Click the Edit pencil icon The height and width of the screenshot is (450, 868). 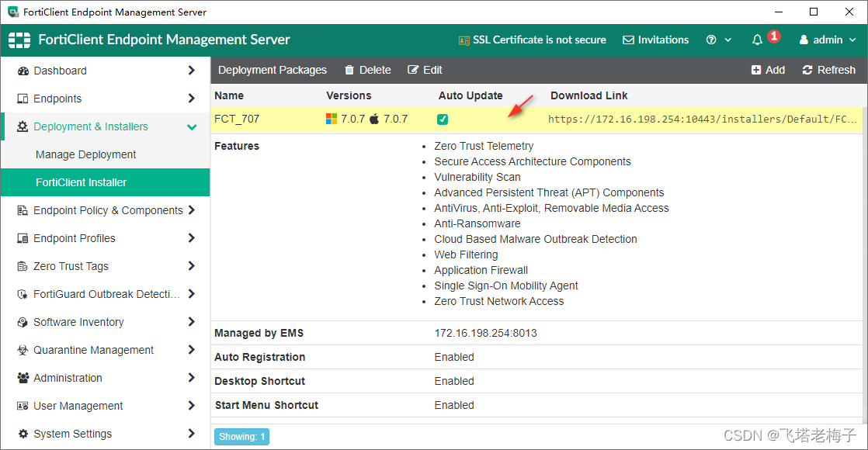(413, 70)
